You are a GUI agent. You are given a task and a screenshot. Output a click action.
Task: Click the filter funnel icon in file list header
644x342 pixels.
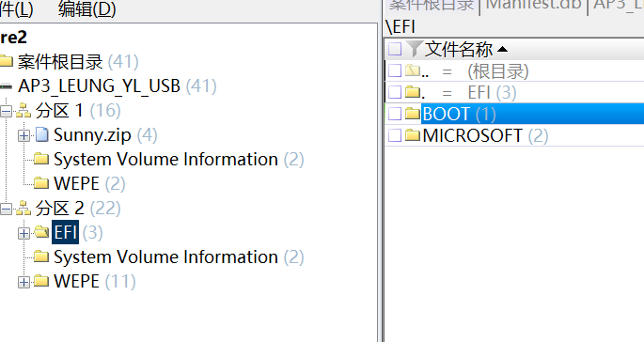[x=414, y=49]
